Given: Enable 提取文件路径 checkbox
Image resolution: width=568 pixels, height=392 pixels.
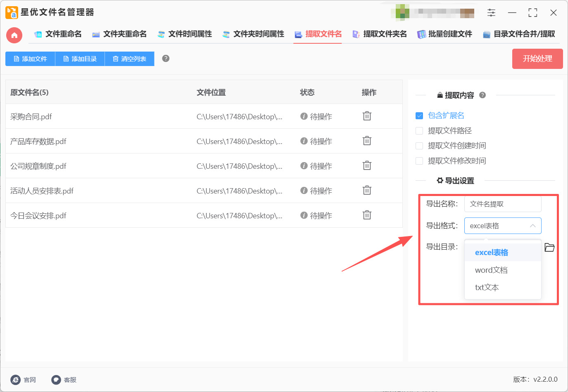Looking at the screenshot, I should (x=419, y=131).
